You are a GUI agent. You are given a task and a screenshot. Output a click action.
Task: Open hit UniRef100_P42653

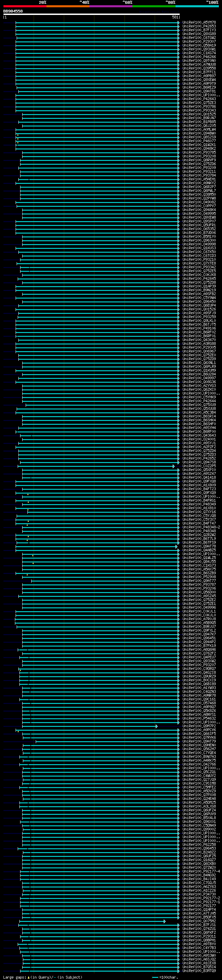(x=199, y=26)
